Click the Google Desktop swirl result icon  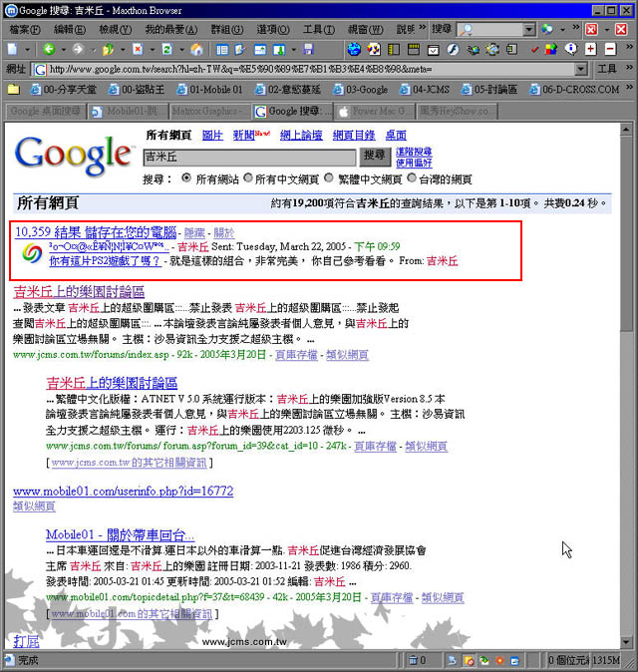tap(32, 253)
